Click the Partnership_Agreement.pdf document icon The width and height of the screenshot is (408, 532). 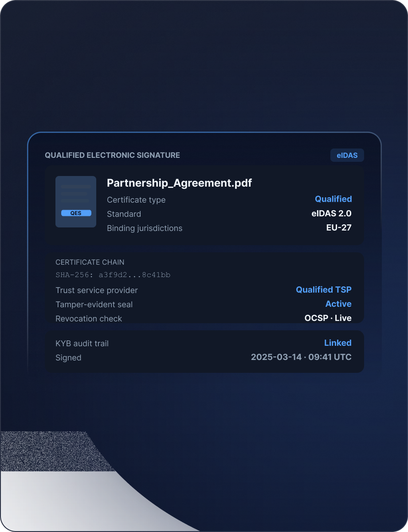(76, 202)
